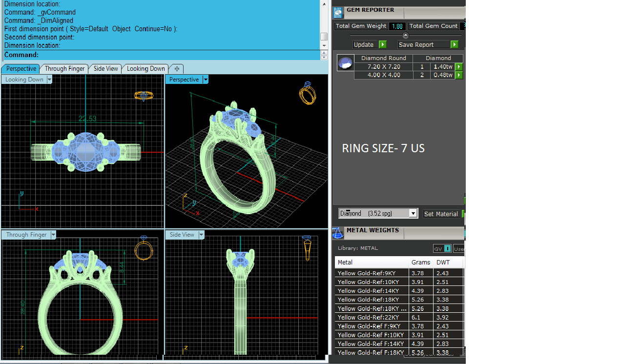Click the Metal Weights scale icon
Viewport: 622px width, 364px height.
point(338,233)
